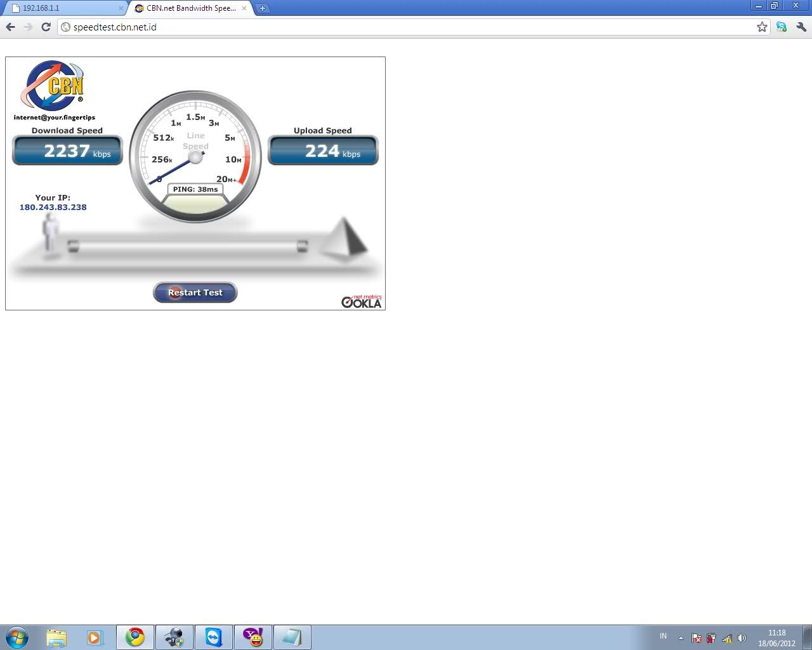The height and width of the screenshot is (650, 812).
Task: Reload the speedtest page
Action: click(x=46, y=27)
